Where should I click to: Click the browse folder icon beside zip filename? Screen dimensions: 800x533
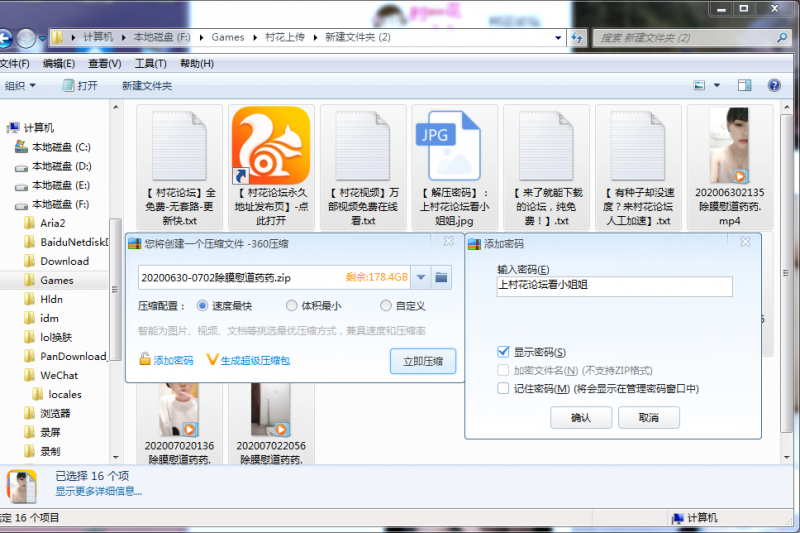(x=442, y=277)
